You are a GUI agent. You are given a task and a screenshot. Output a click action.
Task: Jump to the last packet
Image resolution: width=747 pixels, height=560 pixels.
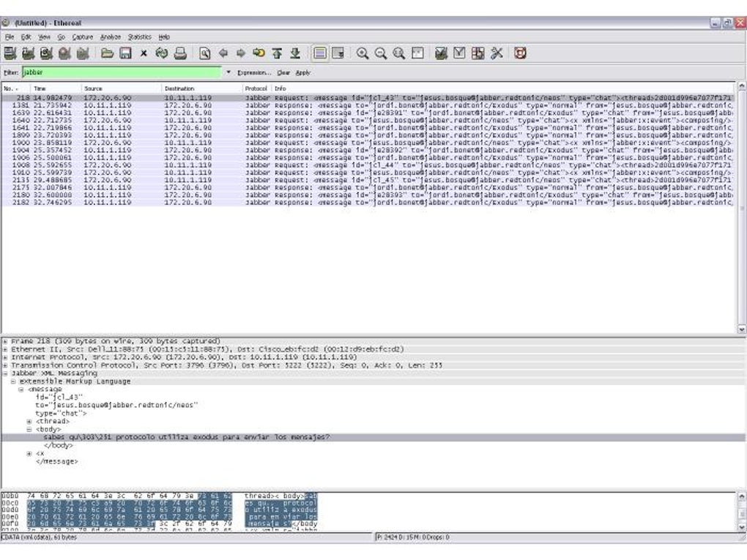295,53
